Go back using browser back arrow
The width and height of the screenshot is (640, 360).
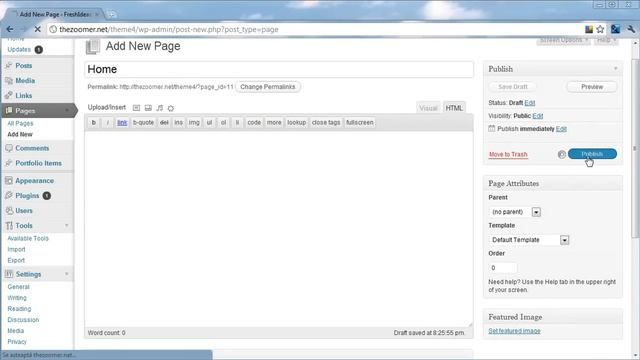(x=10, y=29)
